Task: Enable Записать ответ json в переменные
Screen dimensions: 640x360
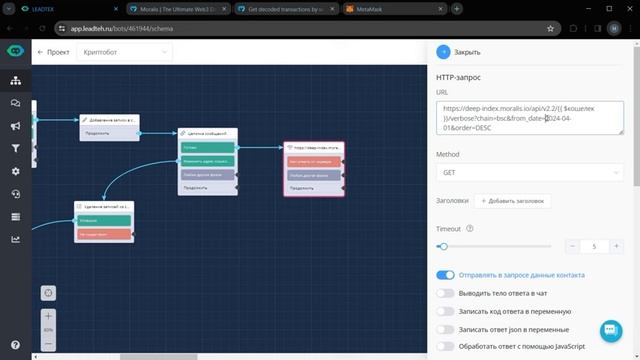Action: click(445, 329)
